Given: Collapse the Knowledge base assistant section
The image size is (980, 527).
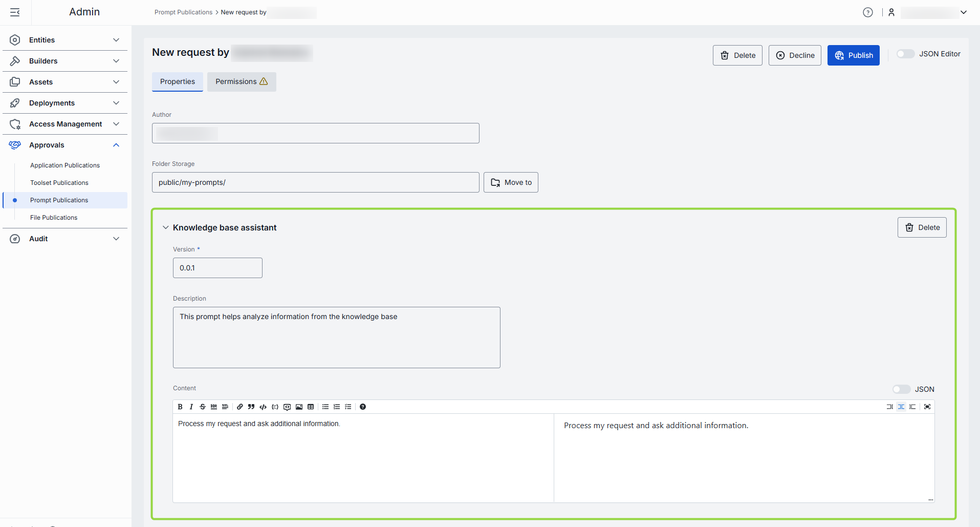Looking at the screenshot, I should (x=165, y=227).
